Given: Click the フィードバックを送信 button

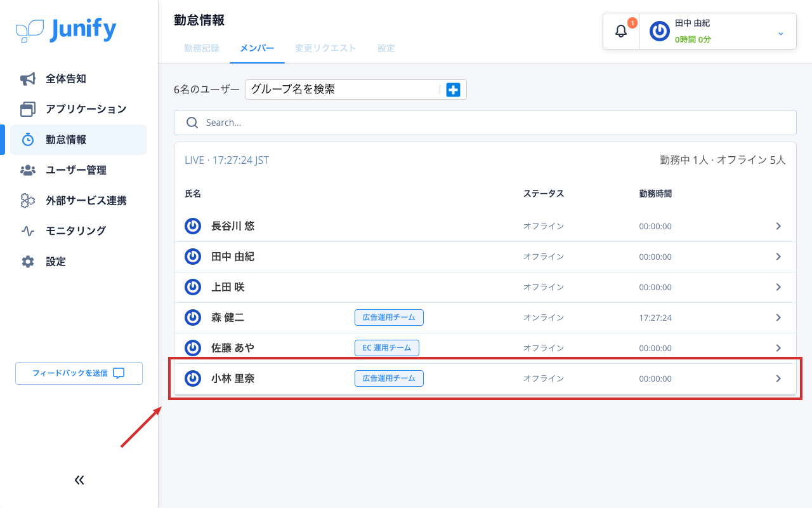Looking at the screenshot, I should click(x=79, y=373).
